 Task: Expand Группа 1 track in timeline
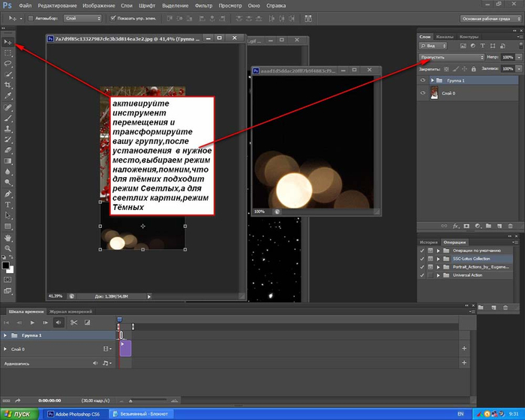(x=5, y=335)
